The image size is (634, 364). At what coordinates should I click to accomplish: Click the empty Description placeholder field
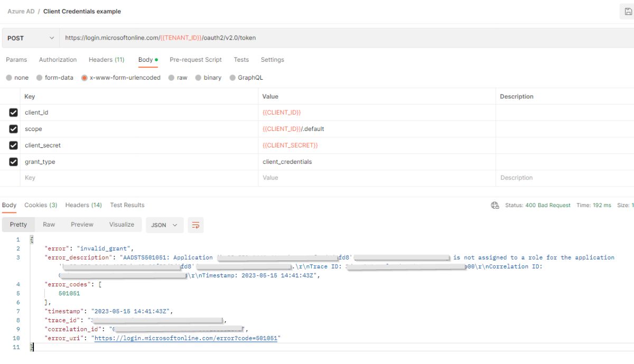pos(565,178)
